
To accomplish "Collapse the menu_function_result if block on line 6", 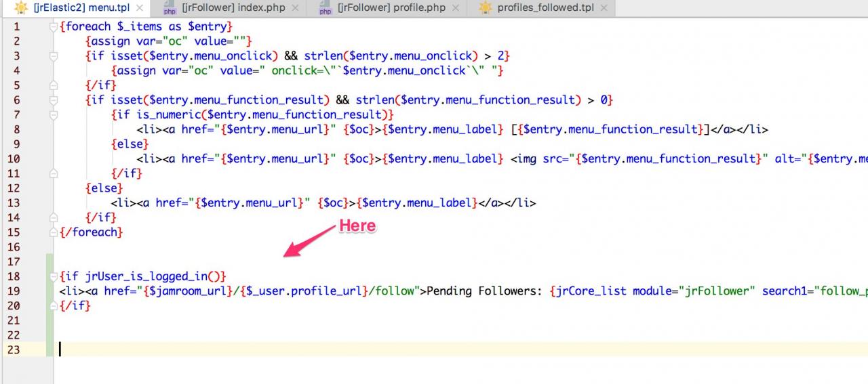I will coord(54,100).
